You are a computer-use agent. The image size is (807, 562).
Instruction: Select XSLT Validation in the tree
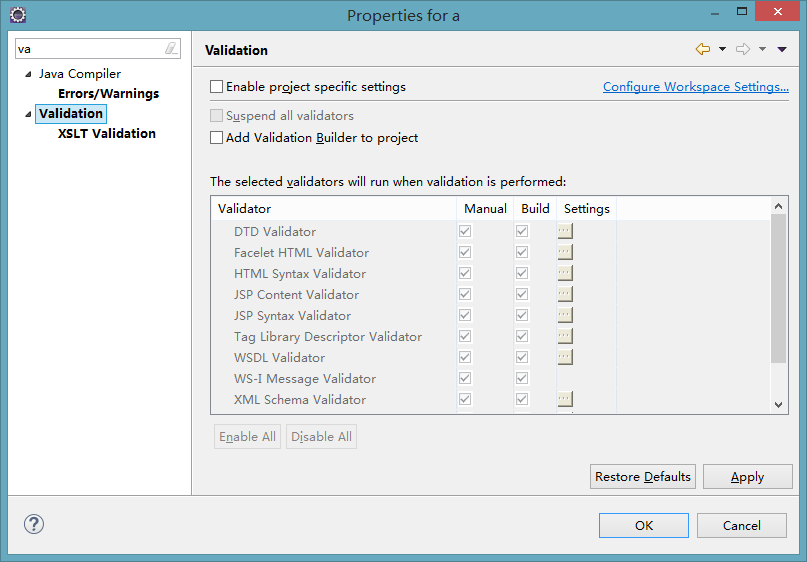click(107, 133)
